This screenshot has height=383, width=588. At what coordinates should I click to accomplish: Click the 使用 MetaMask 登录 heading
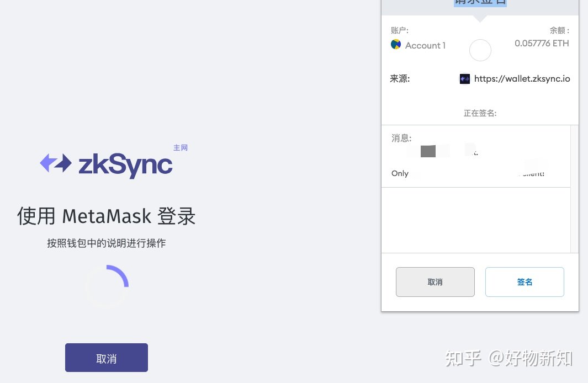click(107, 216)
